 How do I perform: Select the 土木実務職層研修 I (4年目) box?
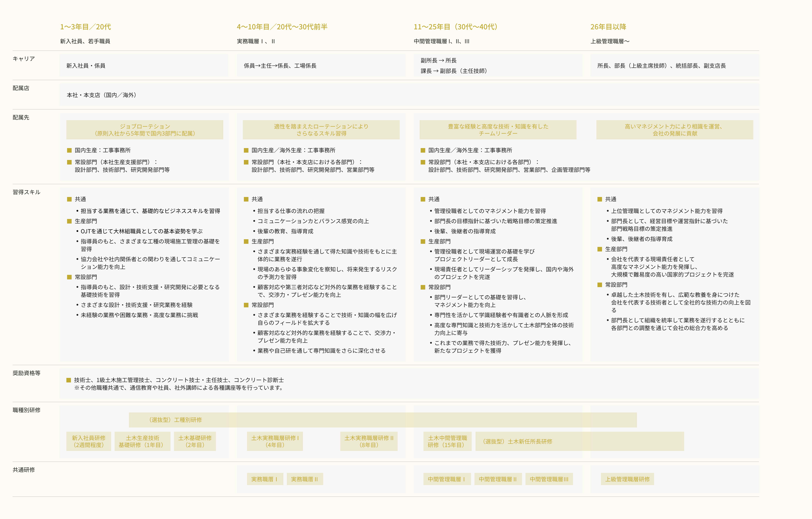point(275,441)
